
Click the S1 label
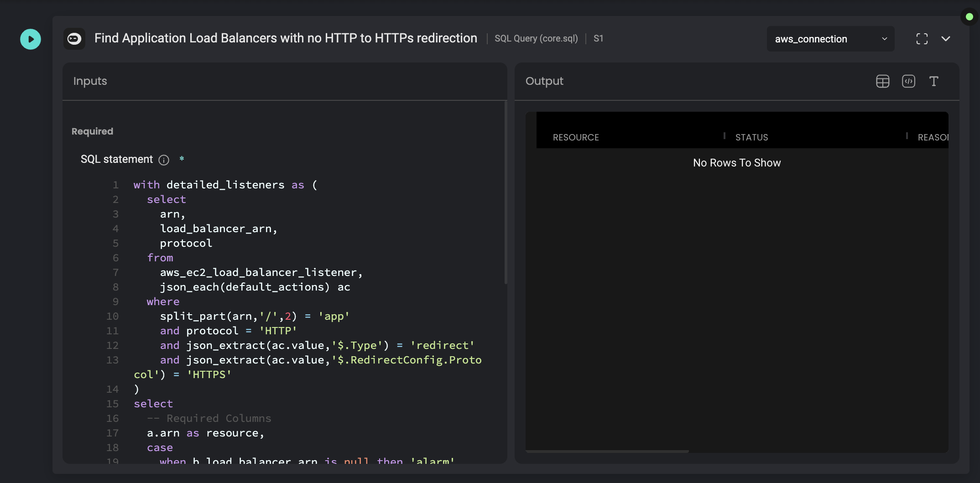tap(598, 38)
